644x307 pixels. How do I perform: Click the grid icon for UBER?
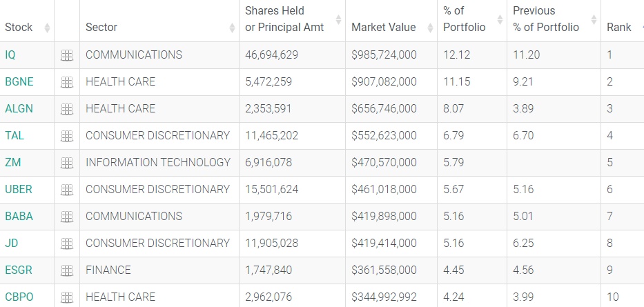[x=67, y=190]
